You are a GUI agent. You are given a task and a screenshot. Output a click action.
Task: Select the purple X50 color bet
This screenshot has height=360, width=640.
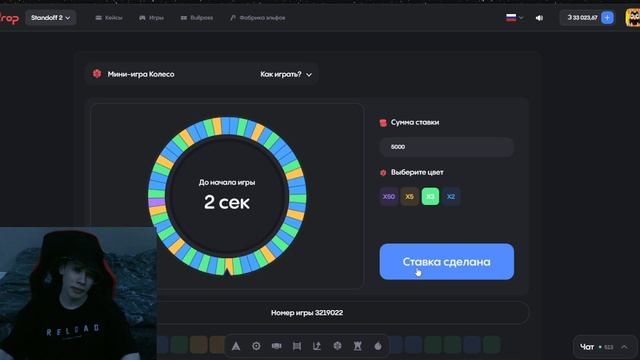(389, 197)
